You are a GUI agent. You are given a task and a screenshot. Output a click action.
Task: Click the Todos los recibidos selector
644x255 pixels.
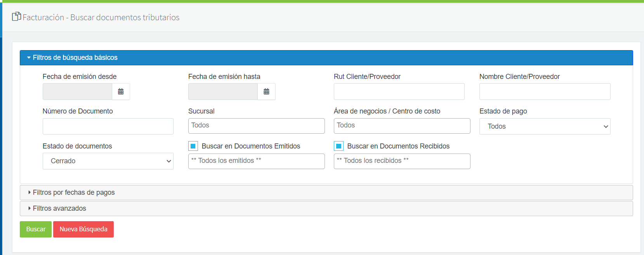pos(402,161)
